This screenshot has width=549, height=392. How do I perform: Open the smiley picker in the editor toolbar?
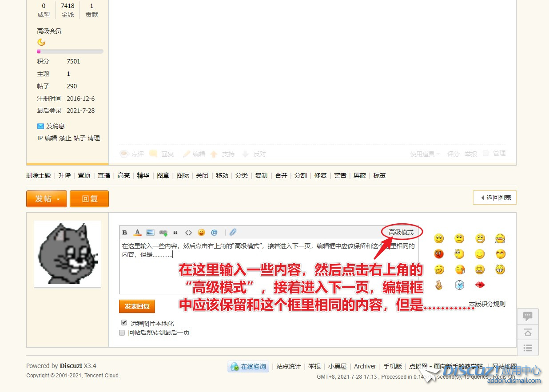pos(201,233)
